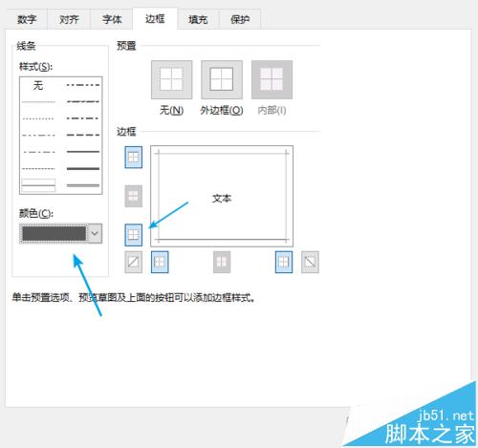Viewport: 478px width, 448px height.
Task: Click the 文本 border preview area
Action: 222,196
